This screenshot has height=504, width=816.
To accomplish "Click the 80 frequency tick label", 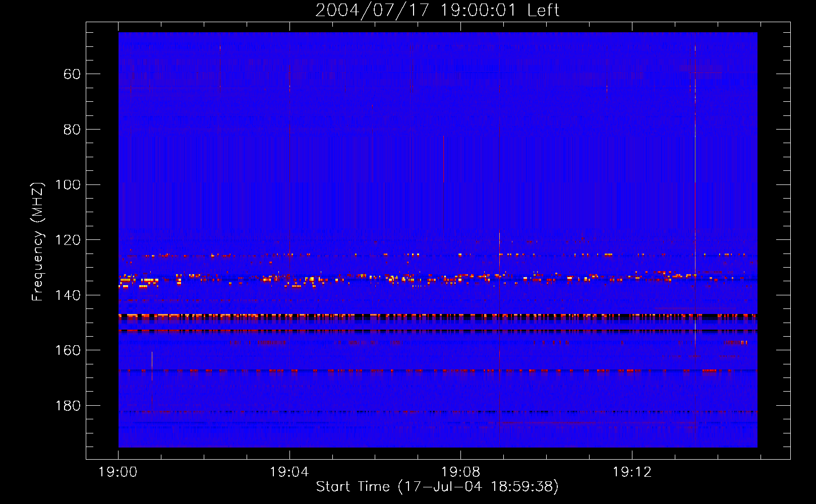I will point(72,130).
